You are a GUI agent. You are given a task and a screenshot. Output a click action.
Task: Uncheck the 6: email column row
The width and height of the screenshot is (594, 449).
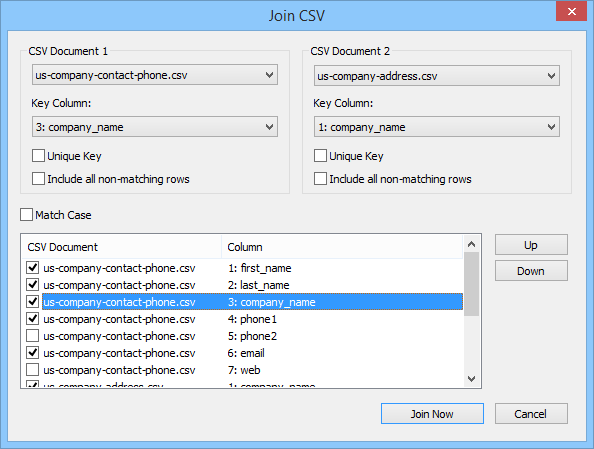point(33,353)
